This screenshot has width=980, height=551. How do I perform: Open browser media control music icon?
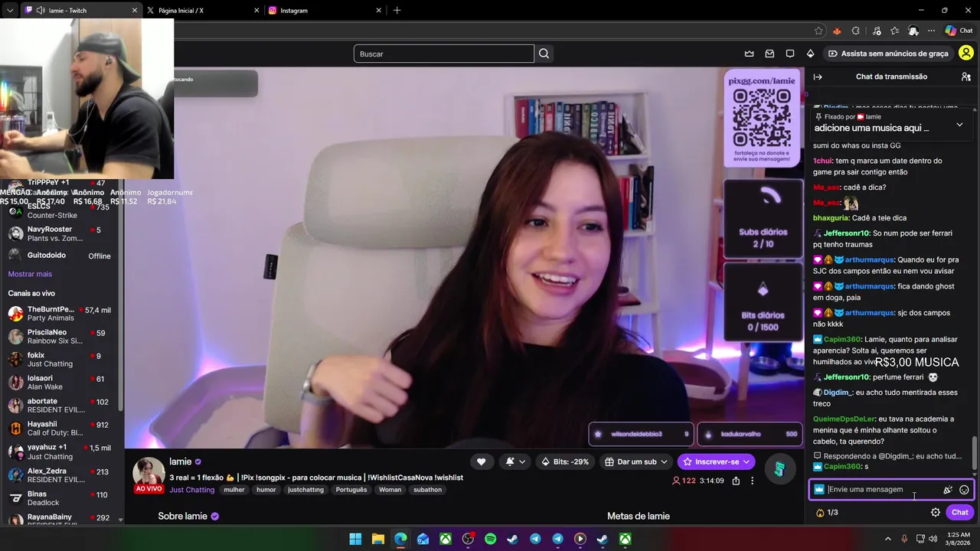[875, 31]
